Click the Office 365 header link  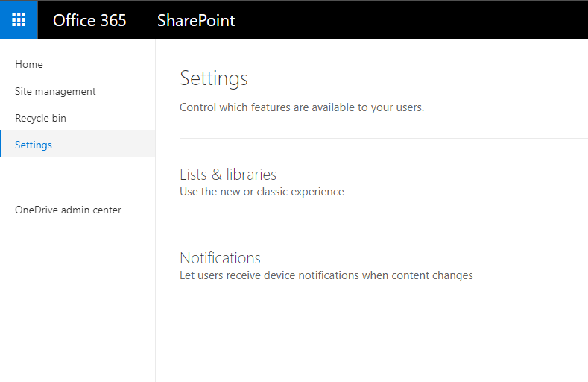89,20
